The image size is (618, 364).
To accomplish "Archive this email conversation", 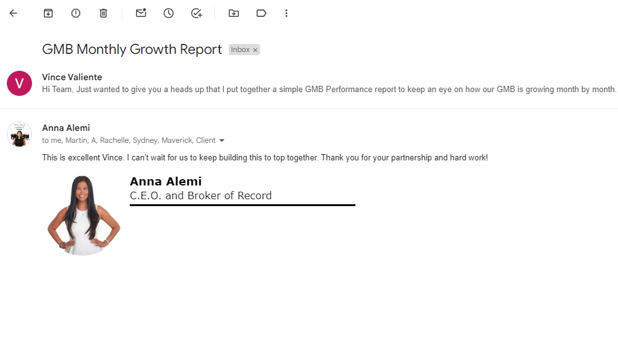I will [48, 13].
